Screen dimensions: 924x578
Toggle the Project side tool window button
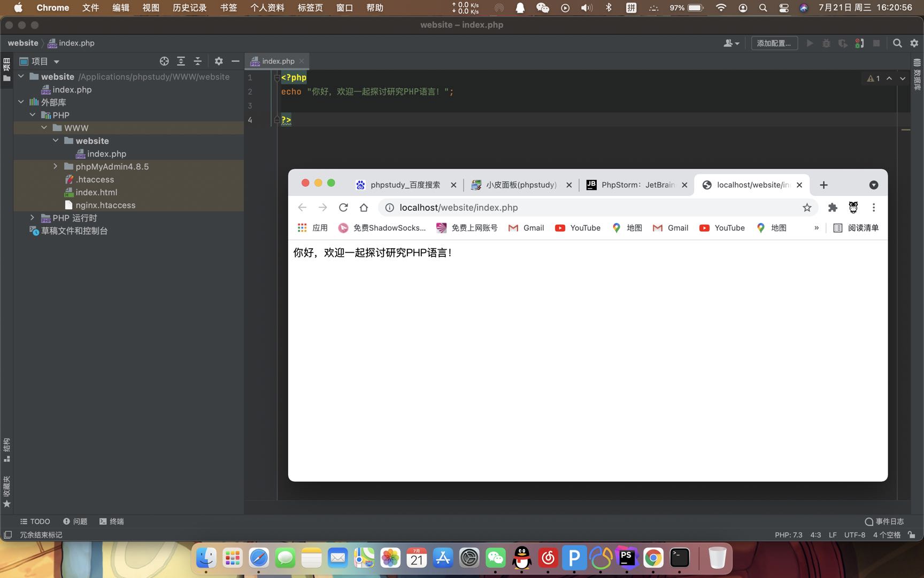(x=7, y=70)
